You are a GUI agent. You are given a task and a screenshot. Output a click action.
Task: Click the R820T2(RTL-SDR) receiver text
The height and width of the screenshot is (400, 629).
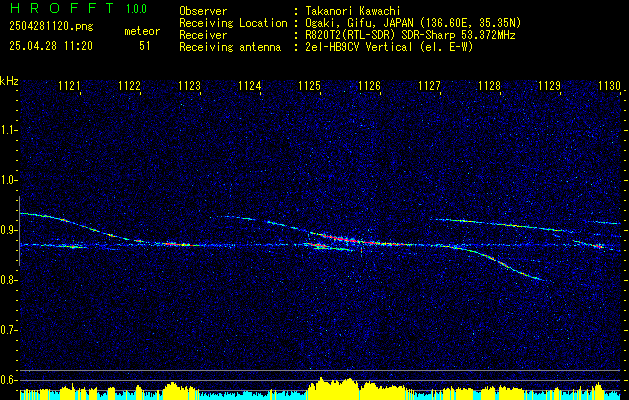click(x=410, y=35)
